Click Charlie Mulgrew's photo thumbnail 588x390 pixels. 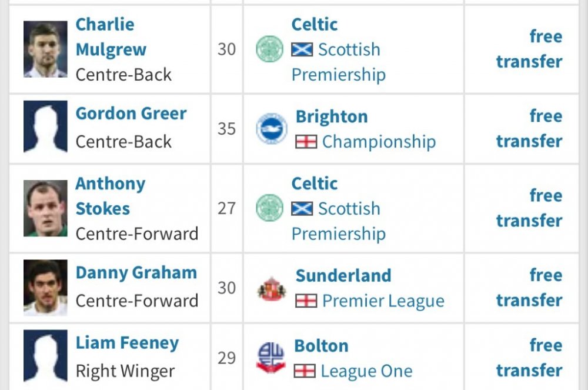(x=45, y=49)
